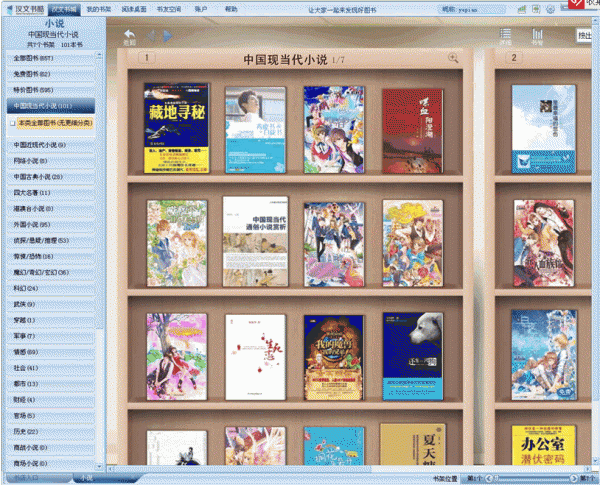This screenshot has width=600, height=485.
Task: Expand 侦探/悬疑/推理 category
Action: (51, 241)
